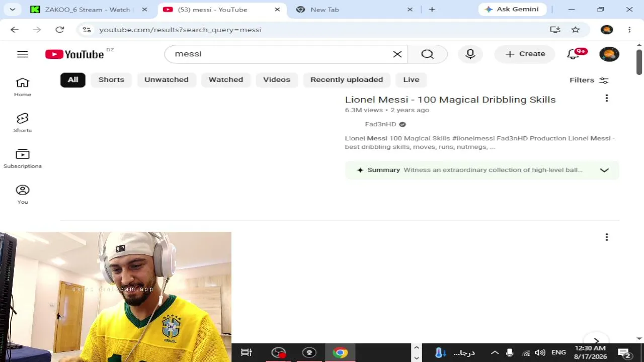Close the messi - YouTube tab
This screenshot has height=362, width=644.
coord(277,10)
